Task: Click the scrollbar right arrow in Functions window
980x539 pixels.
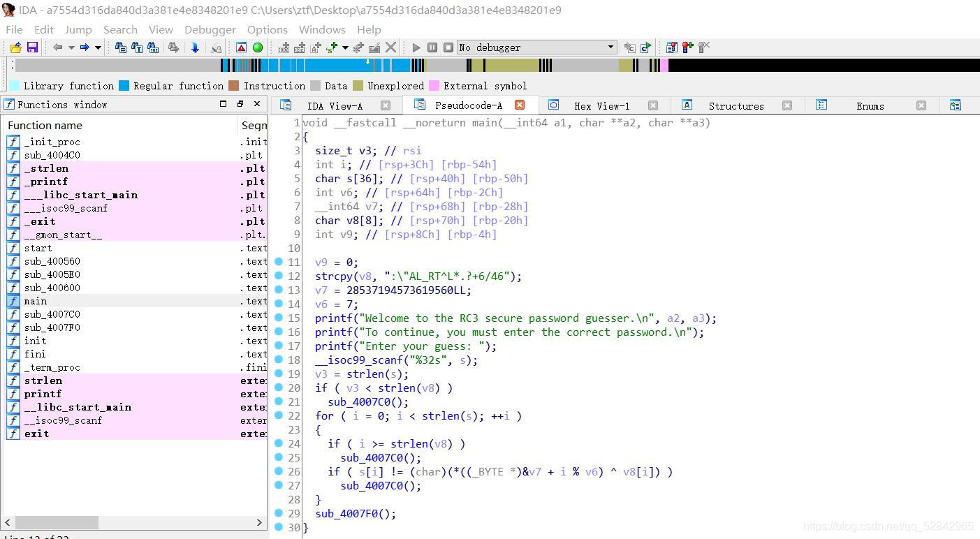Action: click(259, 522)
